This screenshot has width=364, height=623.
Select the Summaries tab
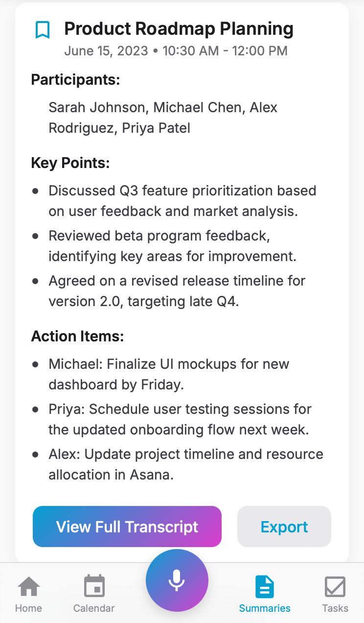[x=265, y=594]
